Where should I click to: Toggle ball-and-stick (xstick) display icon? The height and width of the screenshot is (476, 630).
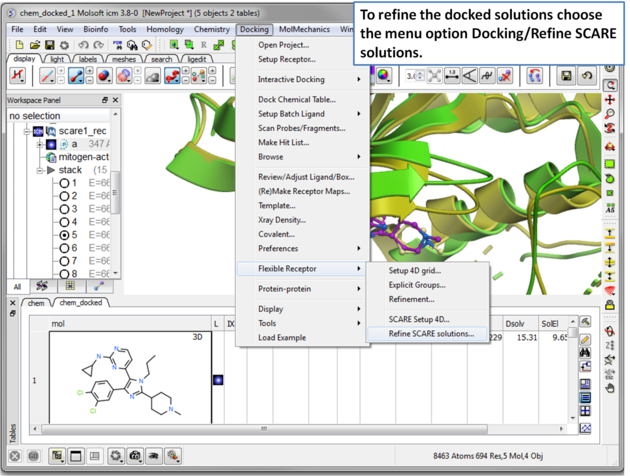coord(76,77)
